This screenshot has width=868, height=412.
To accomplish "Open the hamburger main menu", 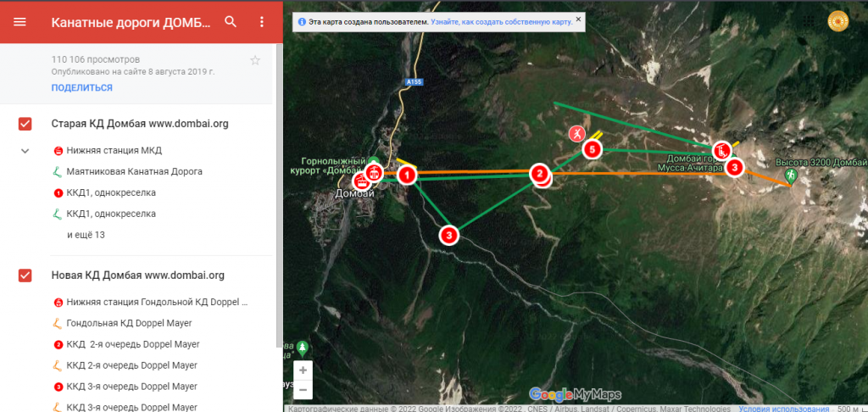I will point(20,22).
